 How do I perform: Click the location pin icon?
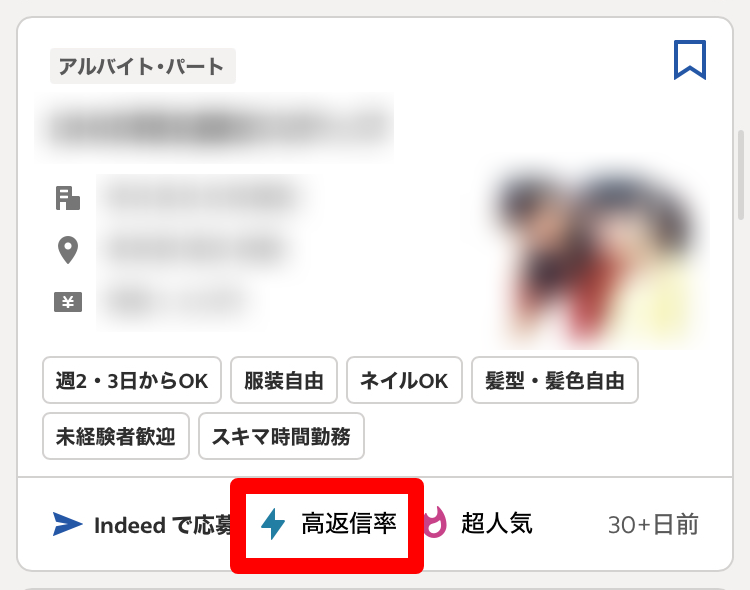(68, 250)
